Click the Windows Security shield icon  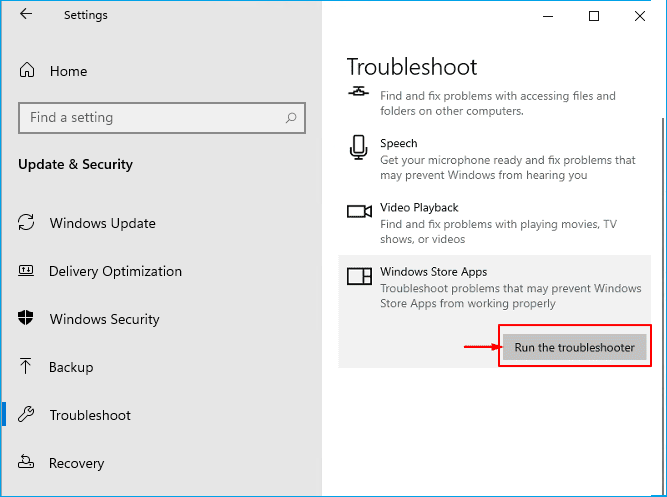(27, 319)
